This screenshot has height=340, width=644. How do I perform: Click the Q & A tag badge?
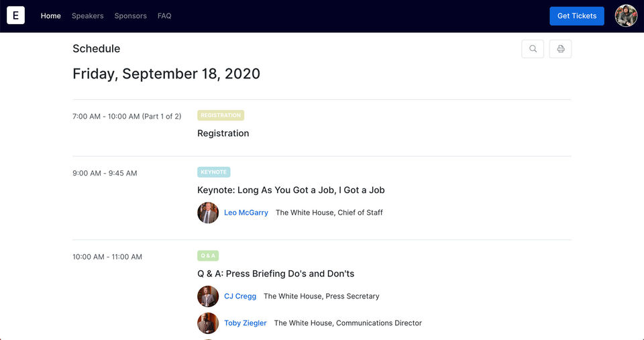208,256
